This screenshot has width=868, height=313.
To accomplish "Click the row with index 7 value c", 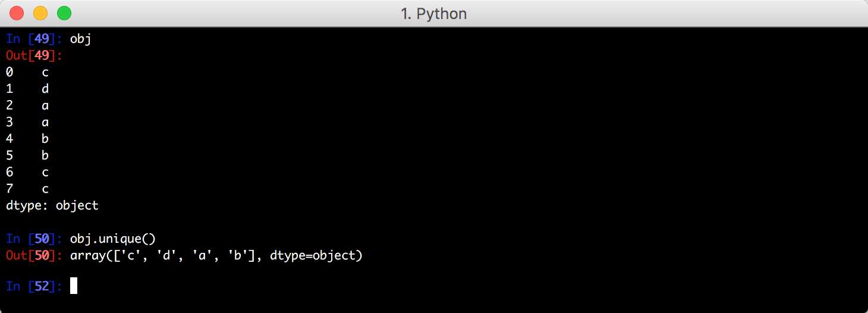I will 27,189.
